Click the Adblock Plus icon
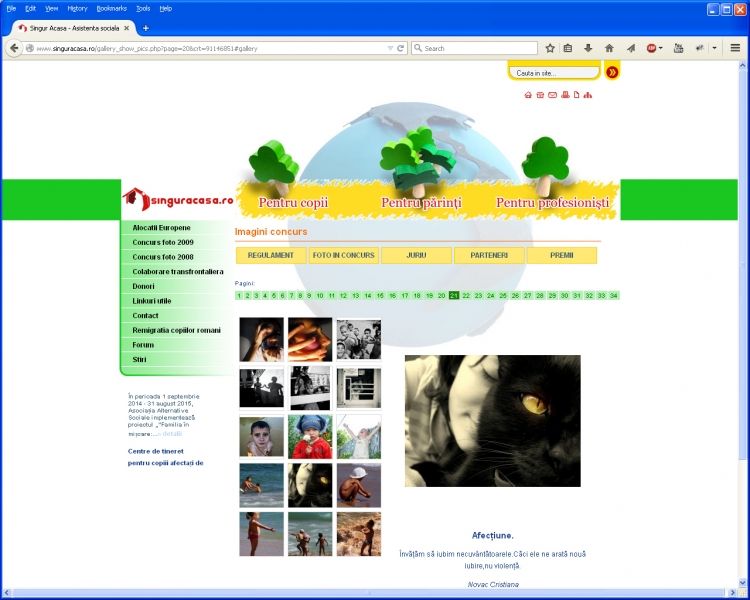Viewport: 750px width, 600px height. click(651, 48)
